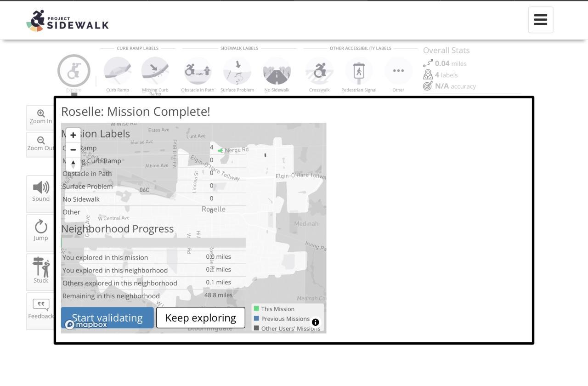Click 'Others explored in this neighborhood' row
This screenshot has height=386, width=588.
coord(154,283)
